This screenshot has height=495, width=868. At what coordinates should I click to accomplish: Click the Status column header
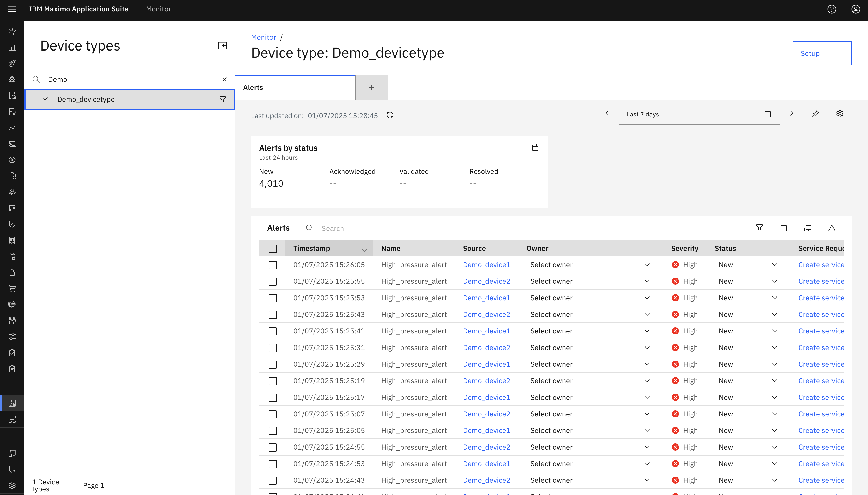pos(725,248)
